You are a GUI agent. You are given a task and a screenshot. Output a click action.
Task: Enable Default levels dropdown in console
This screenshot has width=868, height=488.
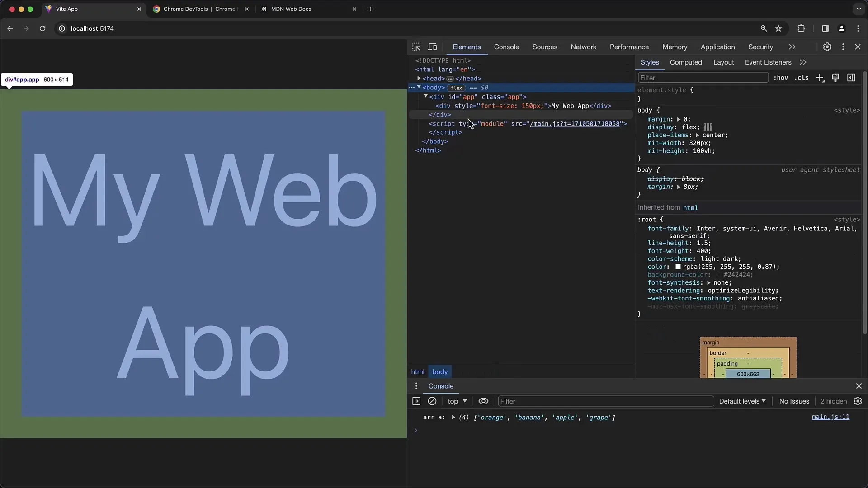[741, 401]
